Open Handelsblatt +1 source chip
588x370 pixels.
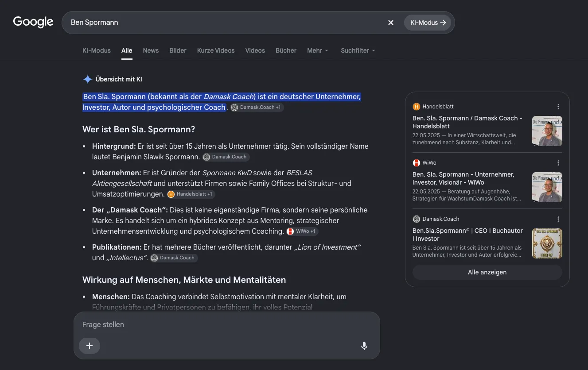(x=191, y=194)
